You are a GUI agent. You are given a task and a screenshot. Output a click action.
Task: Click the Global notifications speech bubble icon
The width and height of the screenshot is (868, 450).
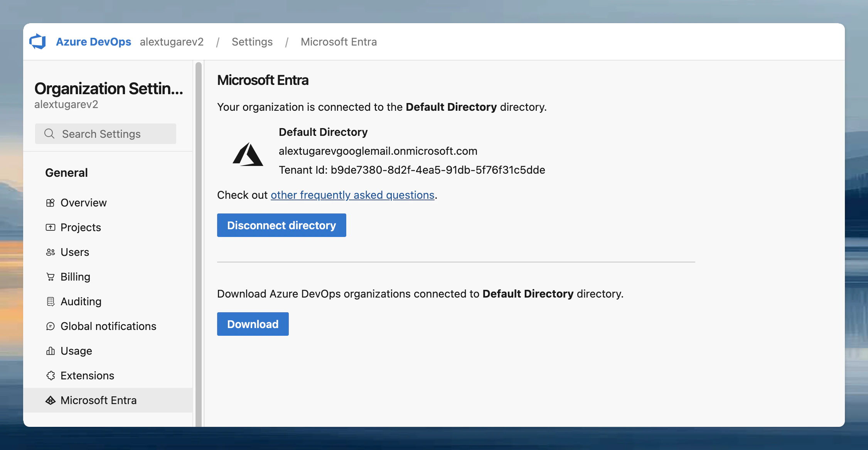51,326
